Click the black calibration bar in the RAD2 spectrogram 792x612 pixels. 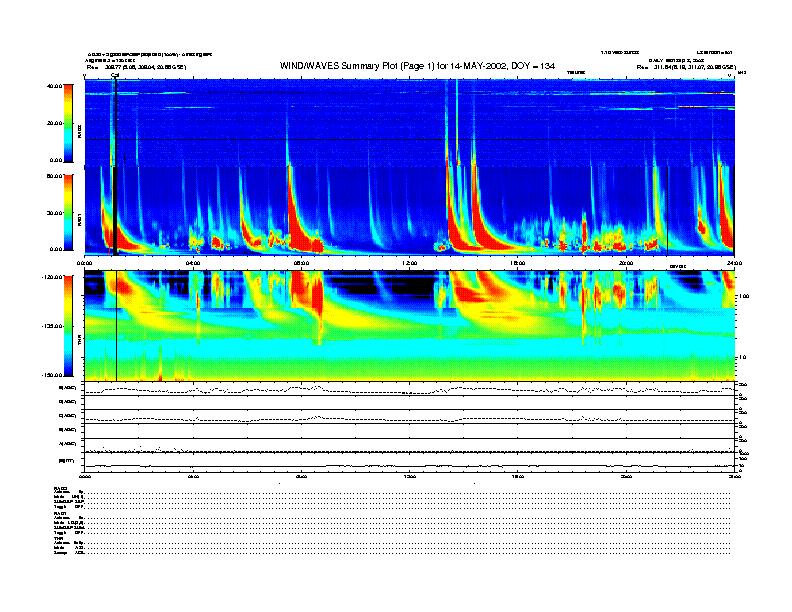point(116,123)
